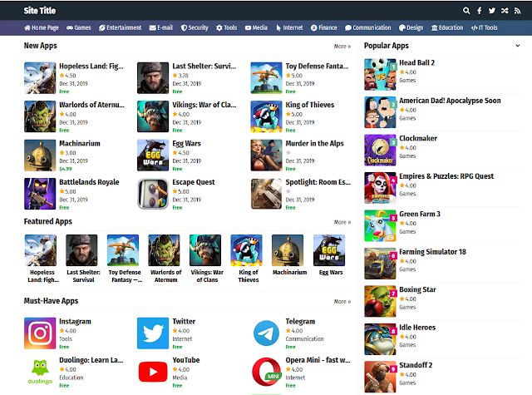Click More link beside New Apps
The width and height of the screenshot is (532, 395).
(x=342, y=47)
